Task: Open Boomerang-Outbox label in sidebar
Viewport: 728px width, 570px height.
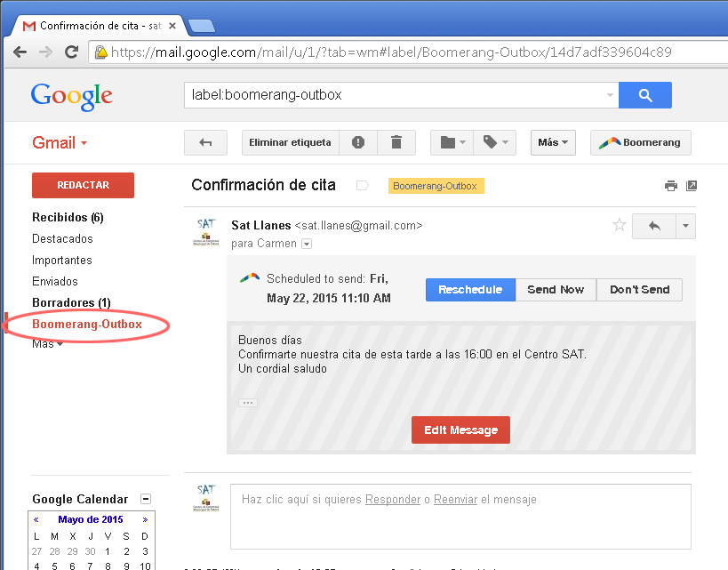Action: [86, 325]
